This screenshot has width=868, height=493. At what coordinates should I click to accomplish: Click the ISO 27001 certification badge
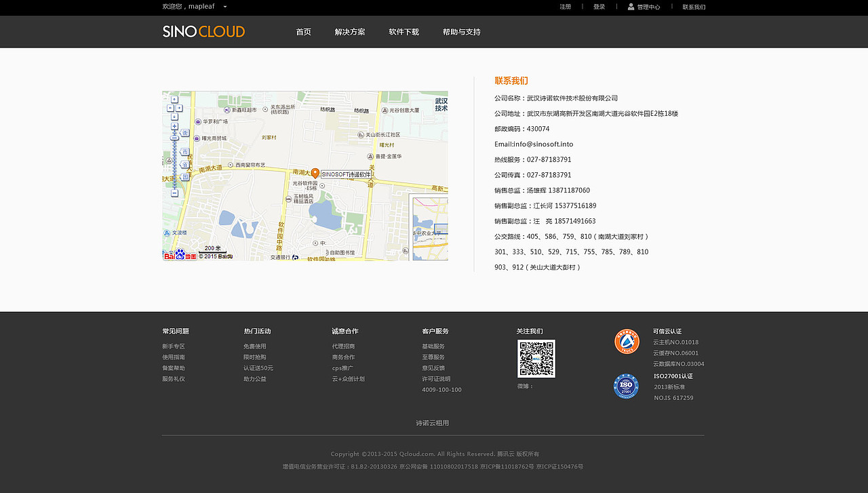tap(626, 387)
